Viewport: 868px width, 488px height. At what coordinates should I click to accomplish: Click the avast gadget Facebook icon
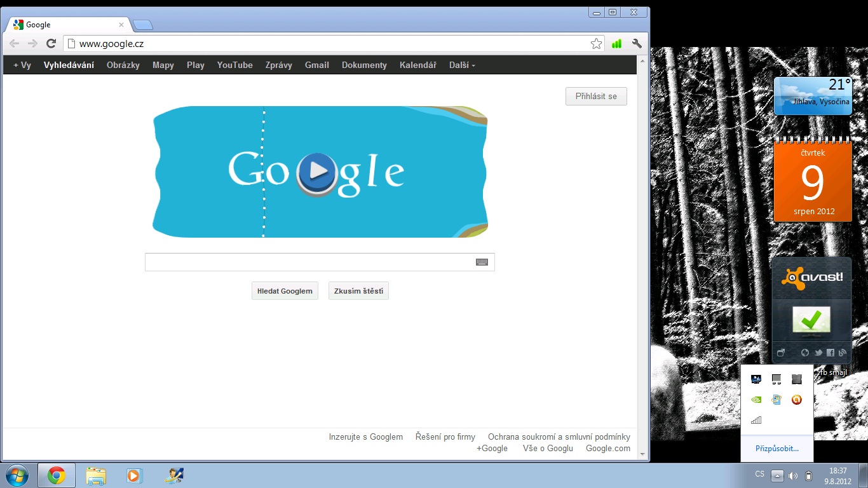pyautogui.click(x=831, y=353)
